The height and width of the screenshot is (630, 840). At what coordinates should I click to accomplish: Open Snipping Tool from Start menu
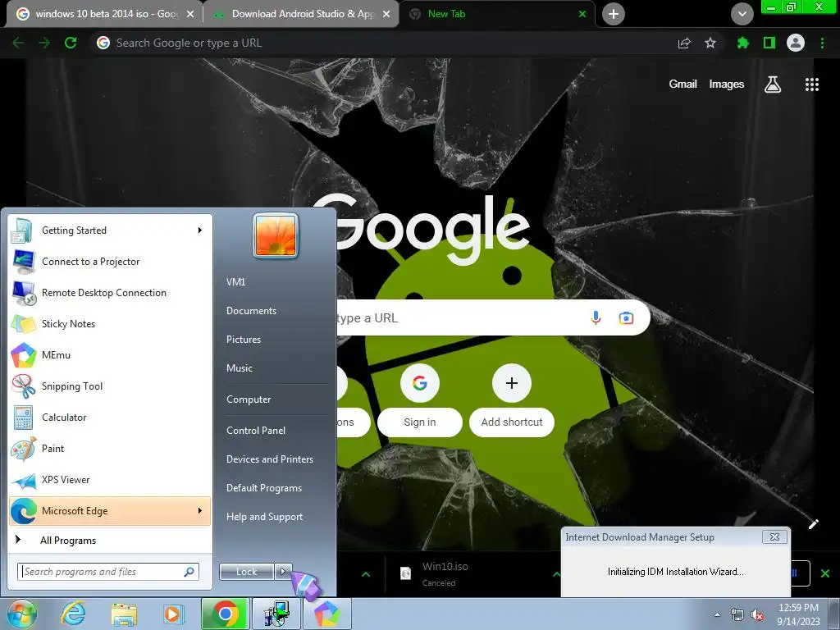(x=110, y=386)
